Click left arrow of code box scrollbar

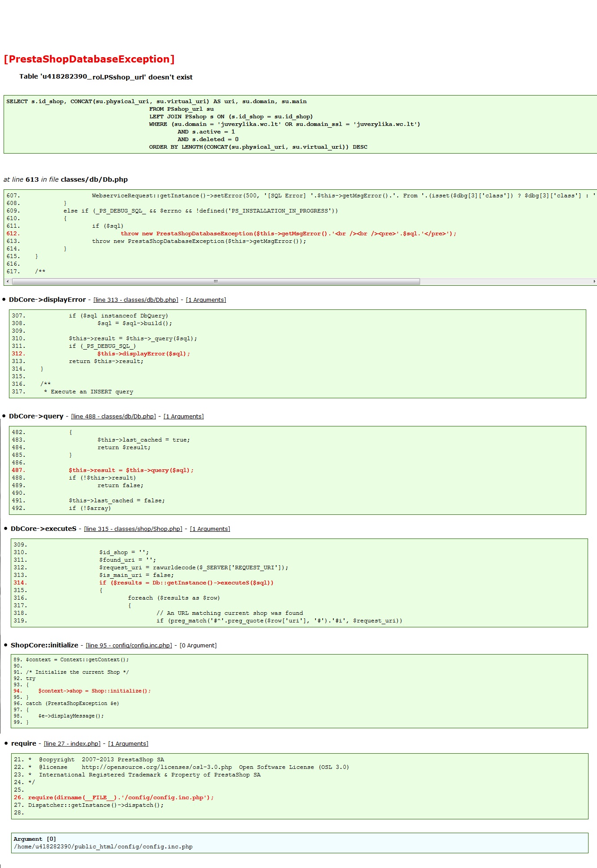point(7,281)
